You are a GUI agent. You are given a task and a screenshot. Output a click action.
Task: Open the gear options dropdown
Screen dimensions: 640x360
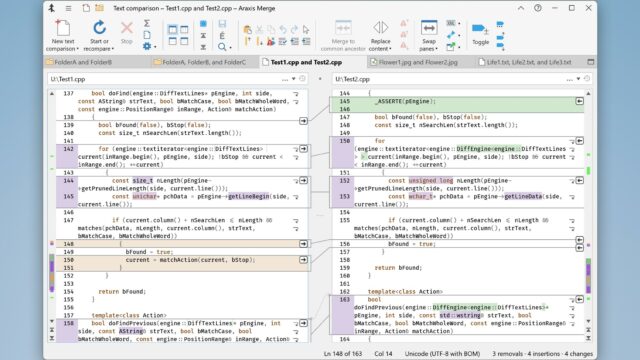coord(155,47)
